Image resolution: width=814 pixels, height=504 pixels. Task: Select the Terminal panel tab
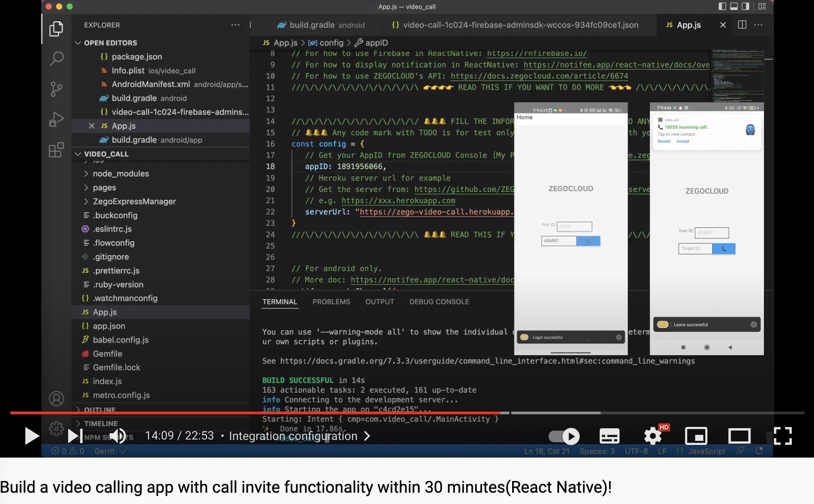click(280, 302)
